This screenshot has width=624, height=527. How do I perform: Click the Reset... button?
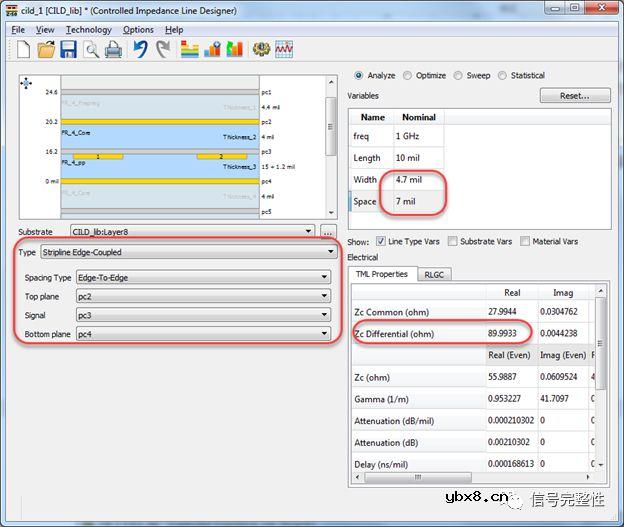click(574, 96)
